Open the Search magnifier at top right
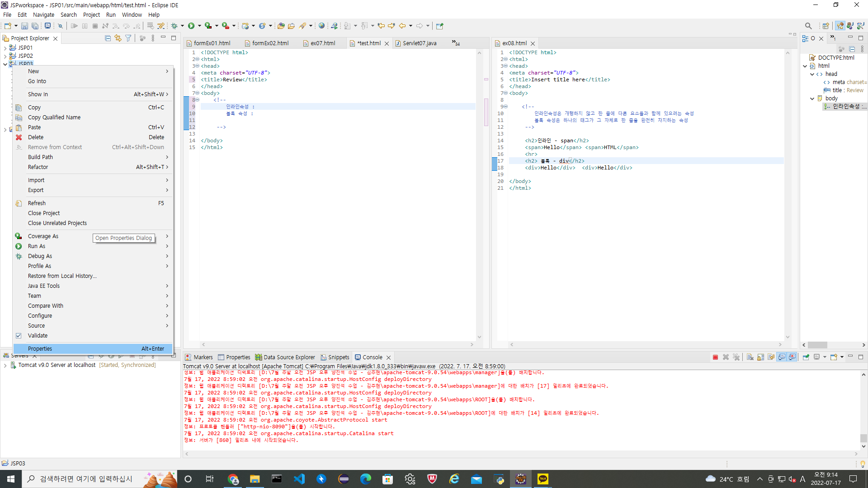 [808, 26]
